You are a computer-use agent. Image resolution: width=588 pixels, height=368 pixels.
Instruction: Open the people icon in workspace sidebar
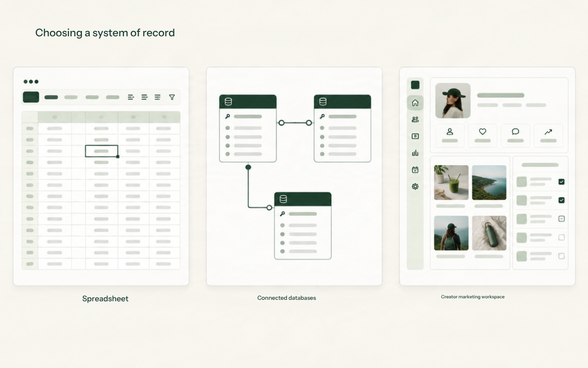pos(415,119)
